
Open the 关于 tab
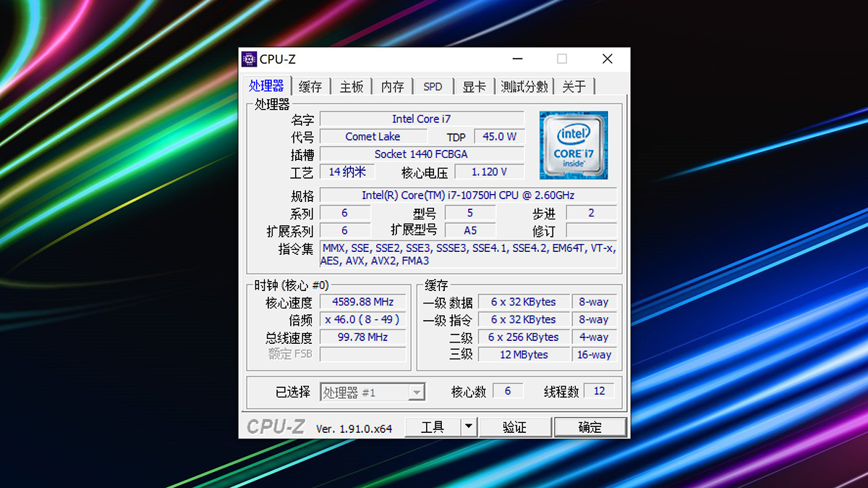click(574, 87)
